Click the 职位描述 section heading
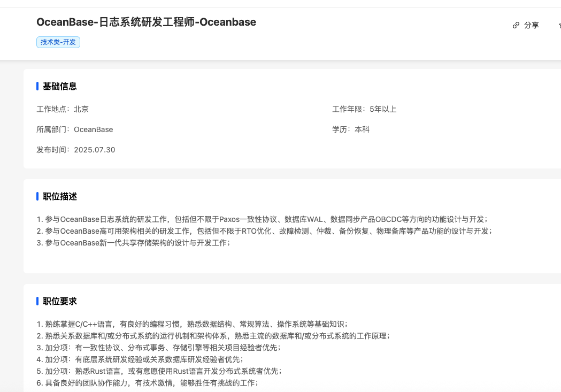This screenshot has width=561, height=392. click(x=60, y=196)
